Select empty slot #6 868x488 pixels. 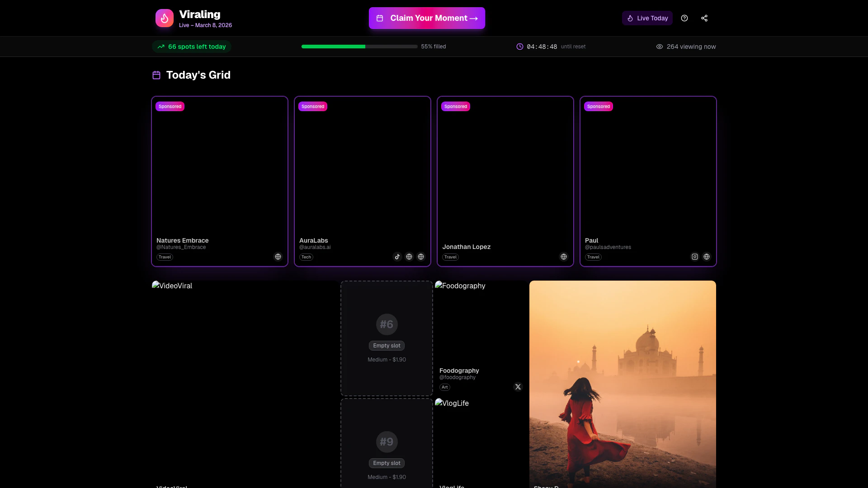(387, 338)
